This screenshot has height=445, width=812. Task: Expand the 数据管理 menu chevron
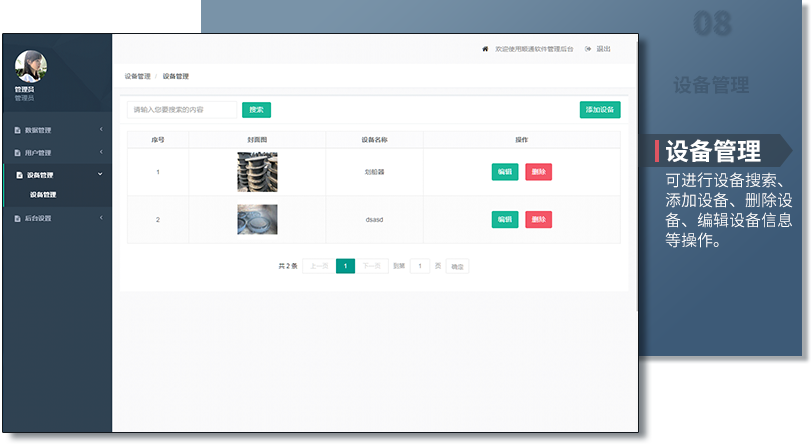click(x=101, y=130)
